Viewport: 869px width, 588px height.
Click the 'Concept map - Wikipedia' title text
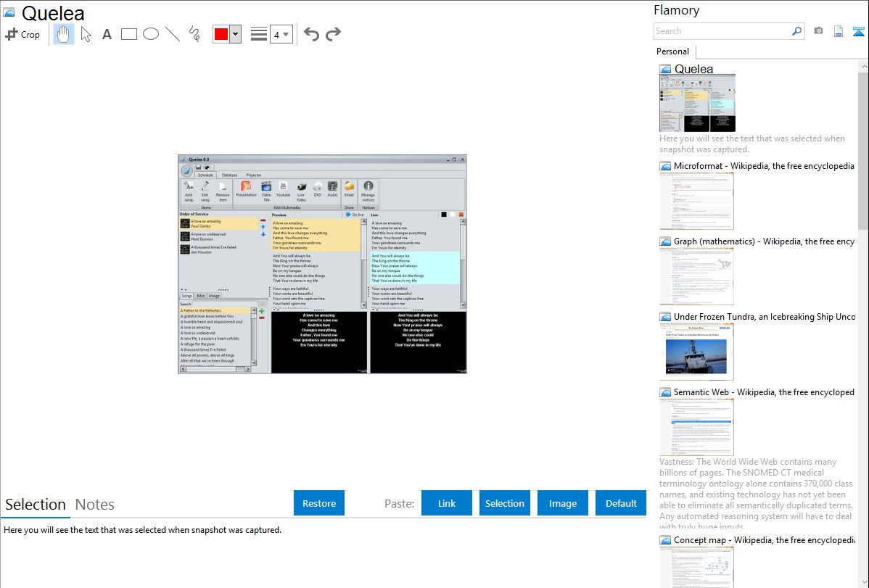[764, 539]
